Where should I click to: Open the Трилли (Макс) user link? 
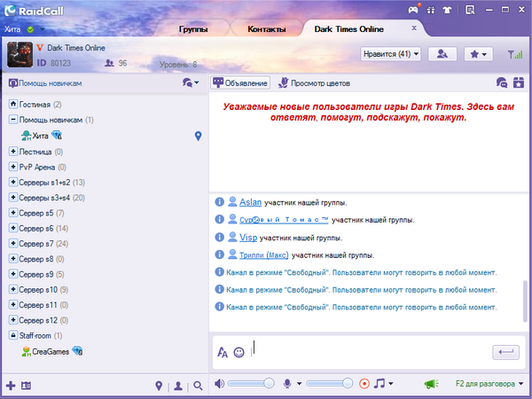264,255
